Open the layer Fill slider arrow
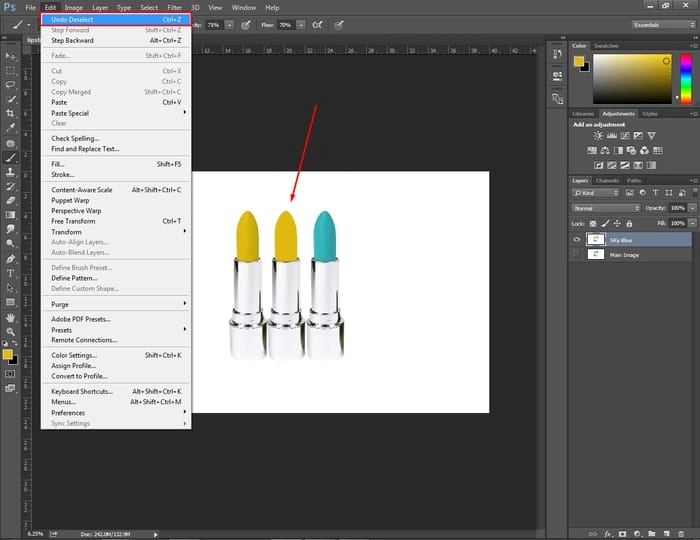Screen dimensions: 700x540 (692, 223)
